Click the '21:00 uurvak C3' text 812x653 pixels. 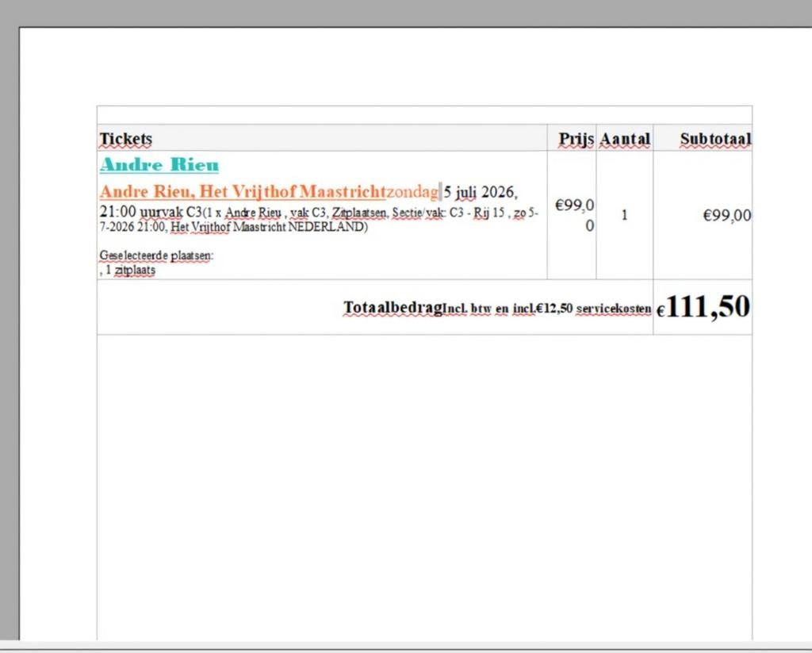coord(151,212)
